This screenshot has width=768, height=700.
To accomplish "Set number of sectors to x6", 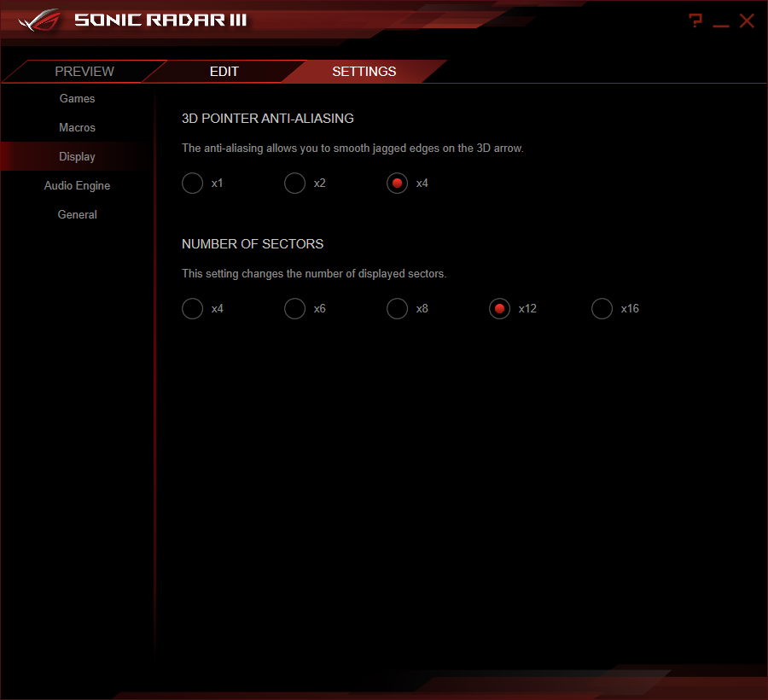I will pos(295,309).
